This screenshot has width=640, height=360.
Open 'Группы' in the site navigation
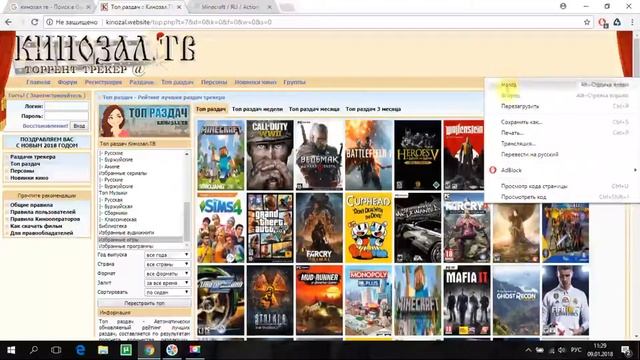pos(294,82)
